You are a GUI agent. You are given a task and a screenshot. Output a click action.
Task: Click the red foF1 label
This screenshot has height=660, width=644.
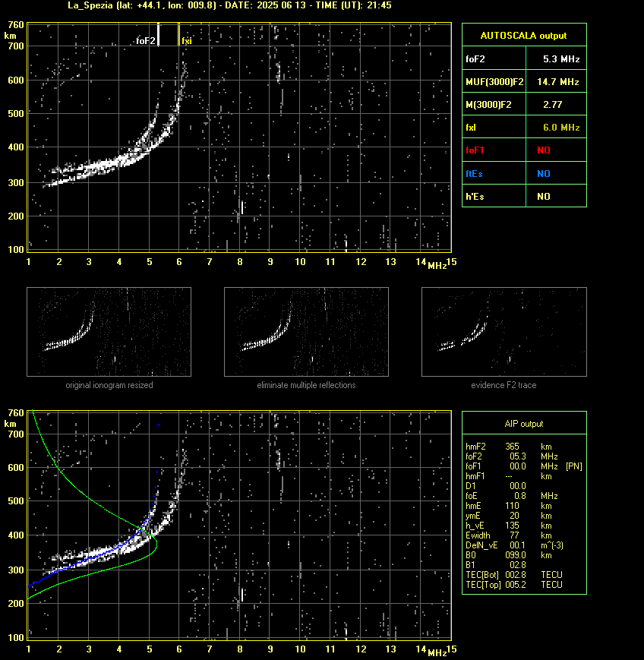(475, 150)
